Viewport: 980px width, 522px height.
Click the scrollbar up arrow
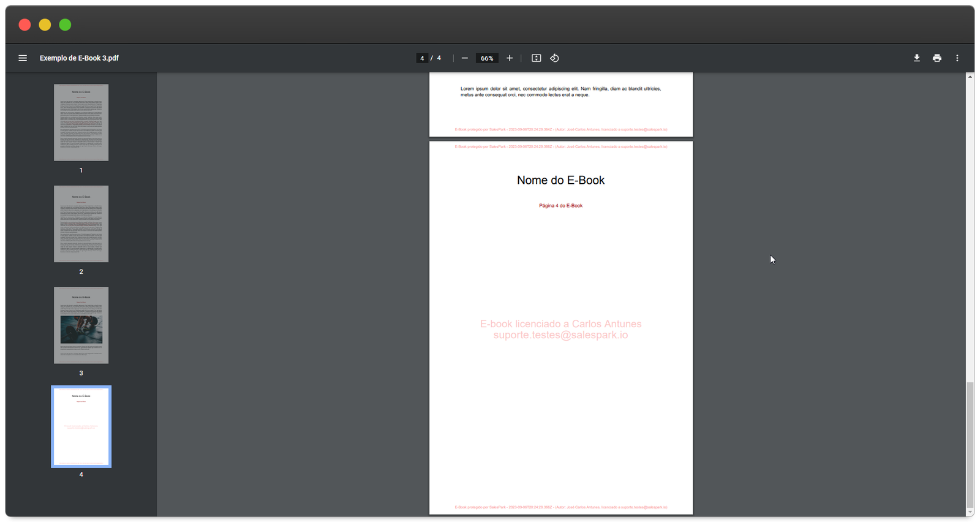(x=970, y=77)
